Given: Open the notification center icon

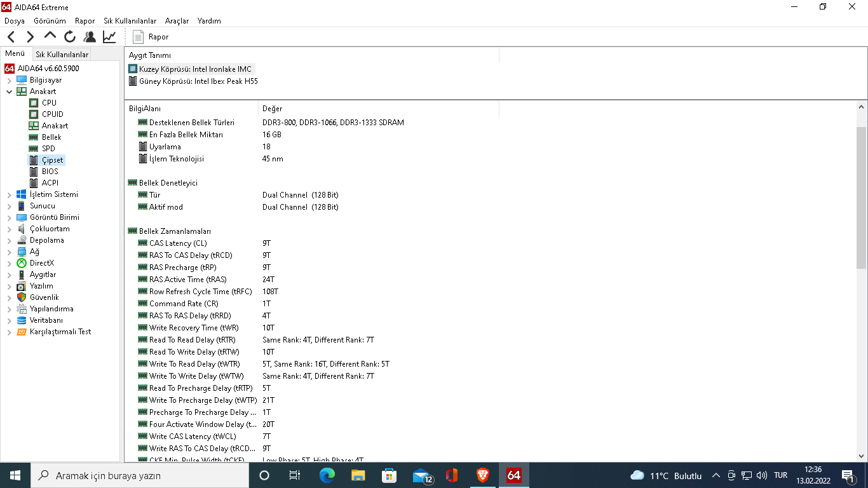Looking at the screenshot, I should tap(848, 475).
